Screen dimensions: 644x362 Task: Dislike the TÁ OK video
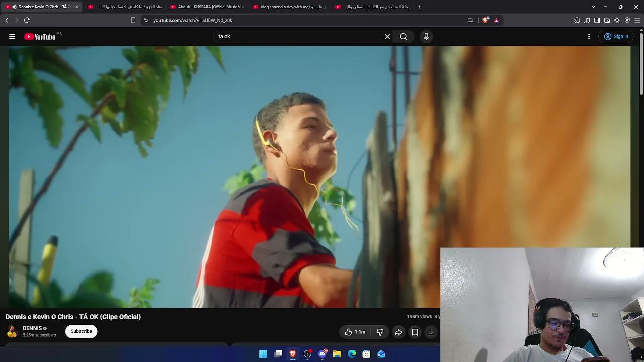(x=380, y=332)
